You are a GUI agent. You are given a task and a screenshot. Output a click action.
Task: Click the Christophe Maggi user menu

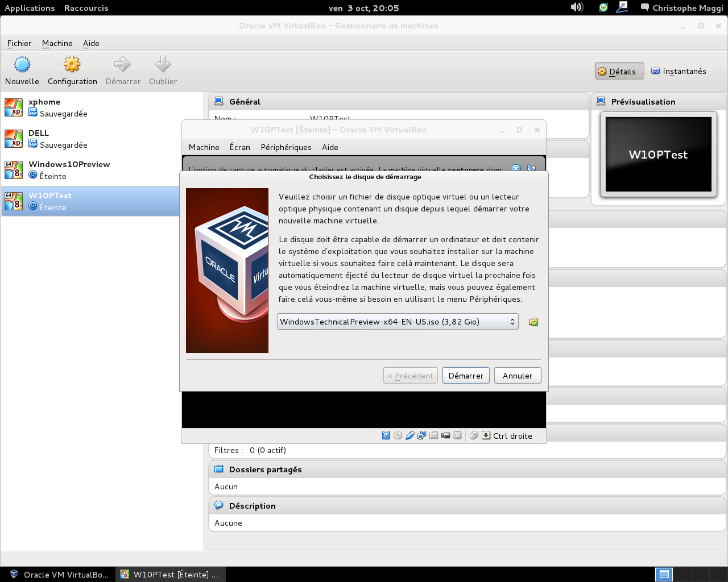point(682,8)
